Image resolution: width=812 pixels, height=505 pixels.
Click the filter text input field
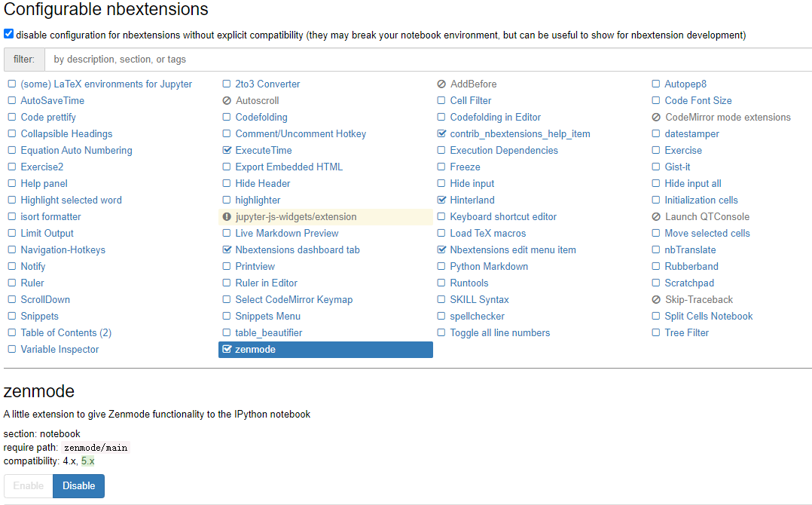tap(429, 60)
